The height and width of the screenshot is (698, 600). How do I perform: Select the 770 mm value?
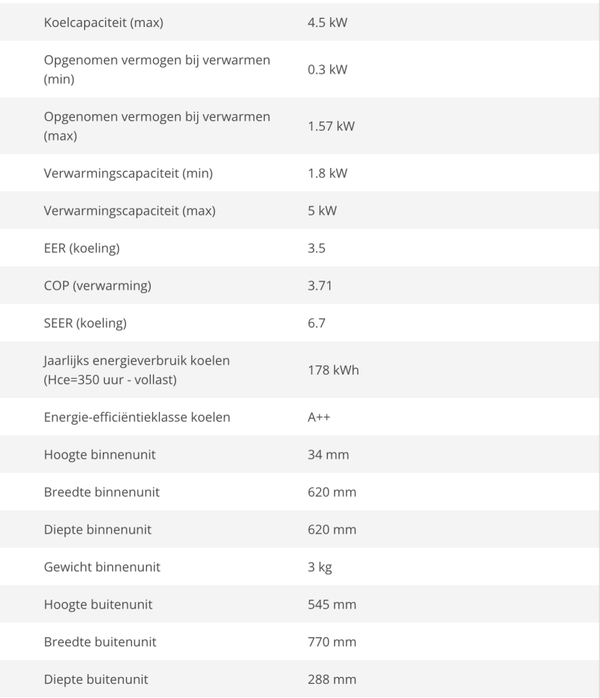pyautogui.click(x=332, y=641)
